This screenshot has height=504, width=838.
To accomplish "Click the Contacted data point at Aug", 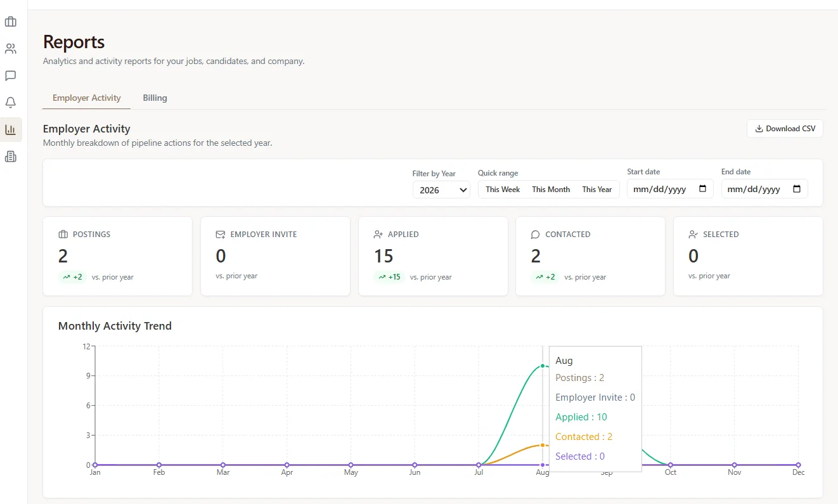I will point(543,445).
